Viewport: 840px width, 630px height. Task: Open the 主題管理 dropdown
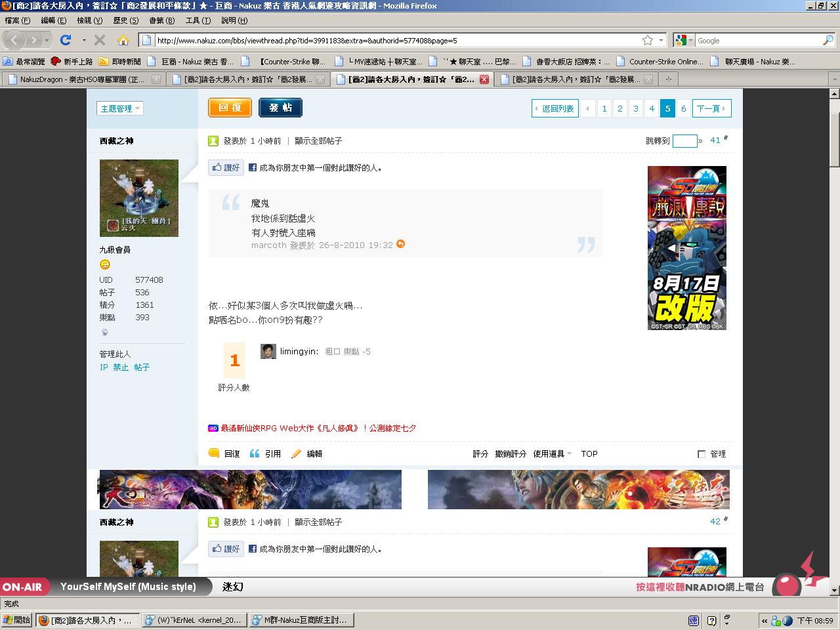(x=119, y=108)
